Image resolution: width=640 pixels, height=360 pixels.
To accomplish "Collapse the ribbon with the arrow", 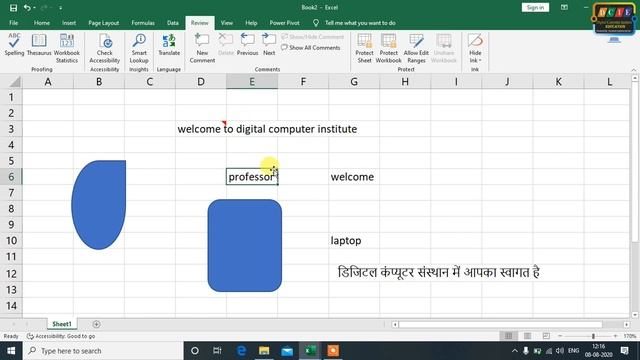I will (633, 70).
